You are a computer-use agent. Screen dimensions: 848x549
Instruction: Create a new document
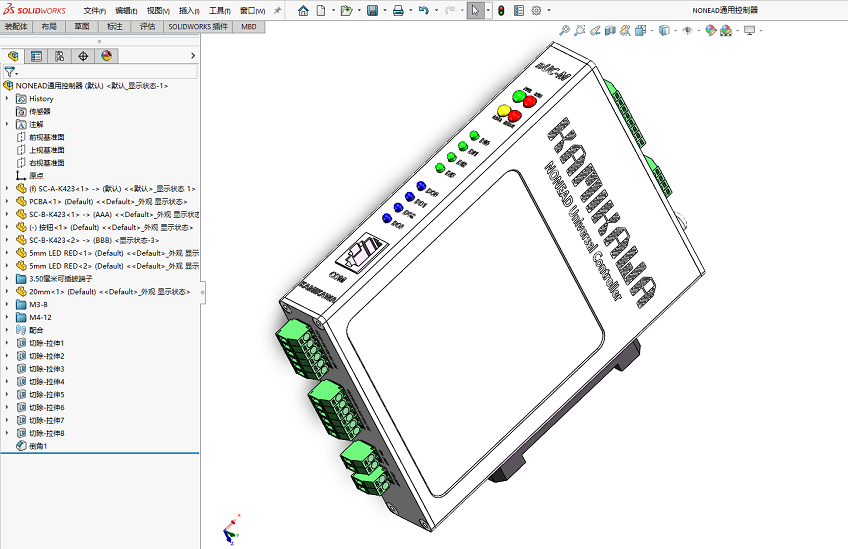[321, 10]
